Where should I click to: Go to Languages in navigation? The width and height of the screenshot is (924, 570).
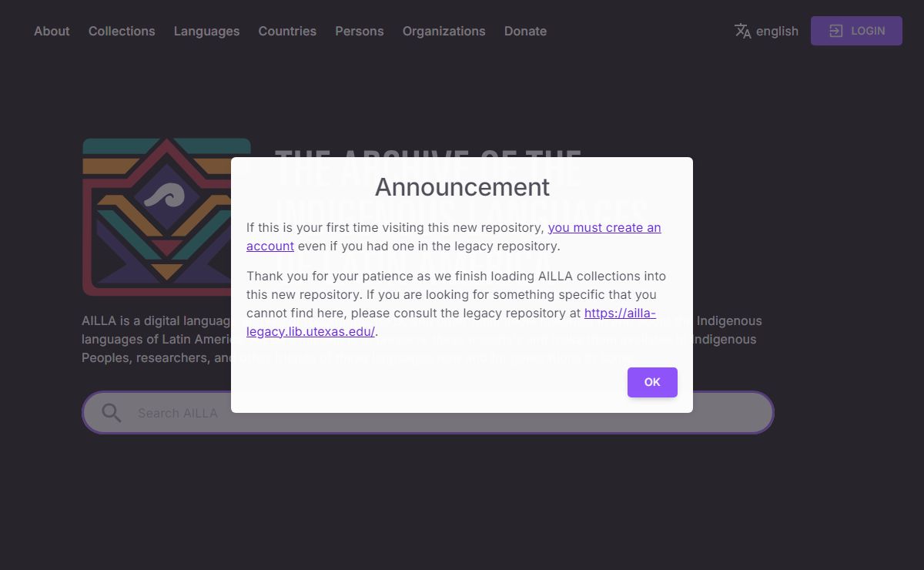pyautogui.click(x=206, y=31)
